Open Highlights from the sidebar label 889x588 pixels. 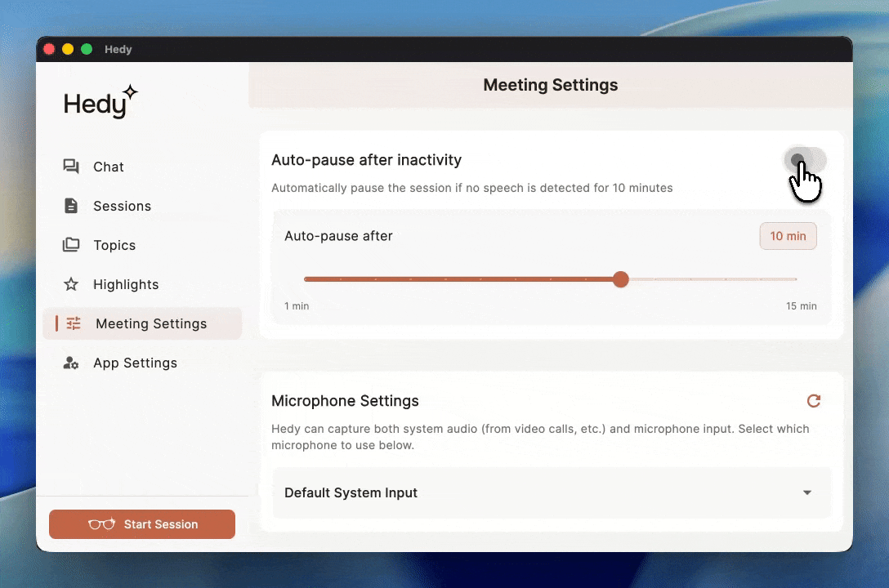coord(126,284)
